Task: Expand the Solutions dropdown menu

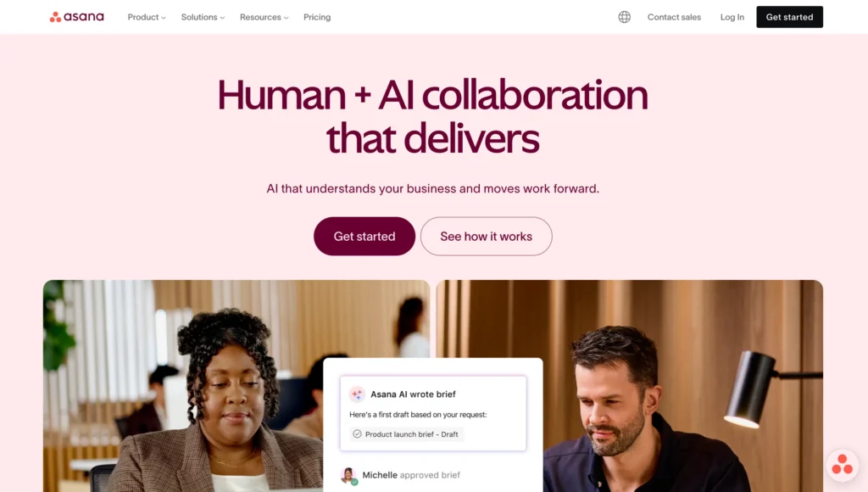Action: click(203, 17)
